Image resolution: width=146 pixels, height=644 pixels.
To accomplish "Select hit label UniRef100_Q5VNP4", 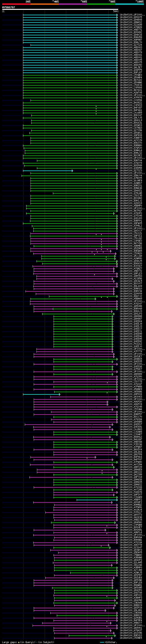I will (131, 77).
